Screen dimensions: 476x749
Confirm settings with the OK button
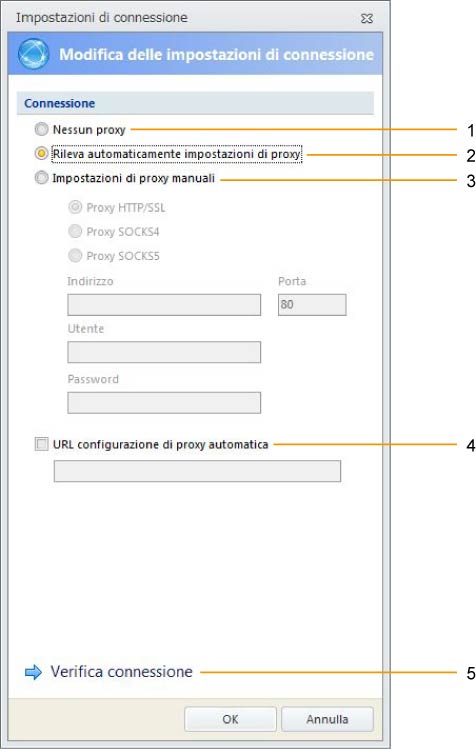click(230, 719)
